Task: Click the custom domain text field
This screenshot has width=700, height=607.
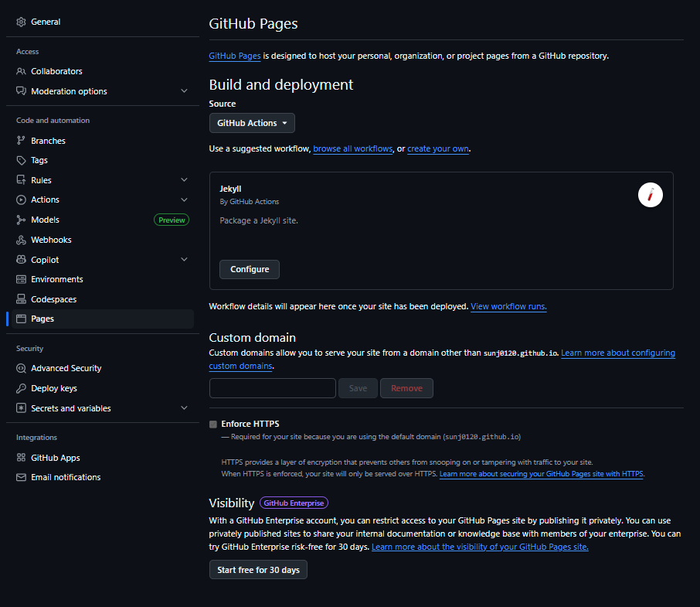Action: [x=272, y=388]
